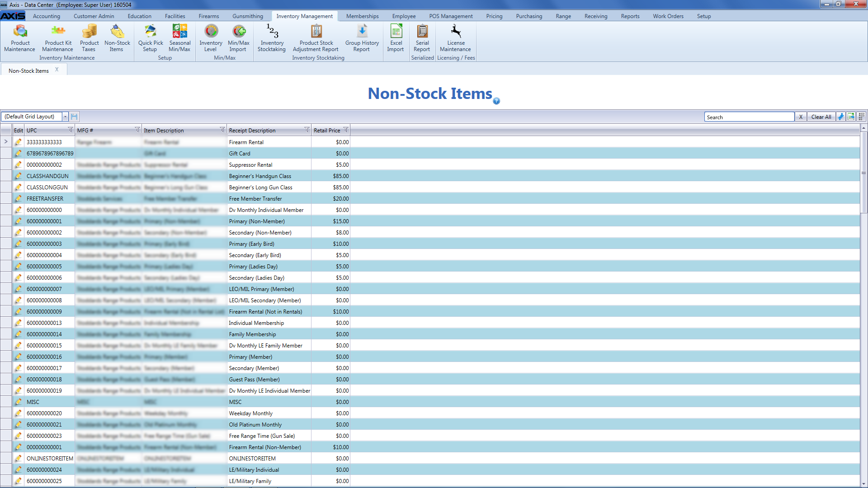Start Inventory Stocktaking
The height and width of the screenshot is (488, 868).
pos(272,38)
